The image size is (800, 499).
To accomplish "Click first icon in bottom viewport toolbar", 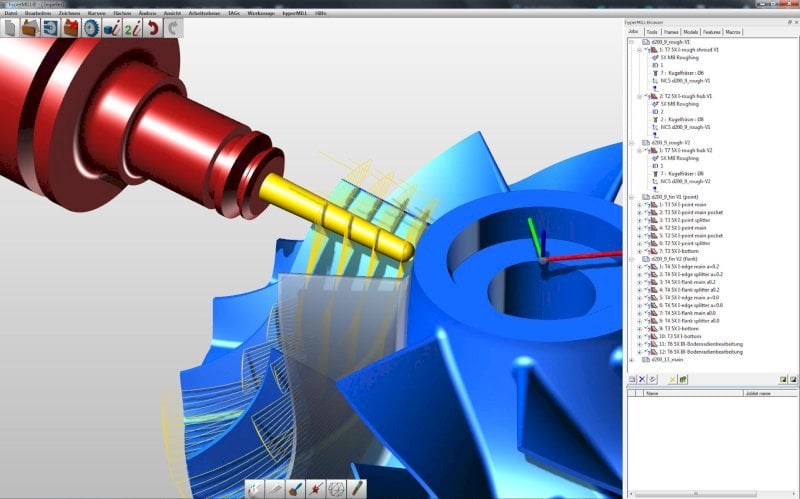I will (x=255, y=489).
